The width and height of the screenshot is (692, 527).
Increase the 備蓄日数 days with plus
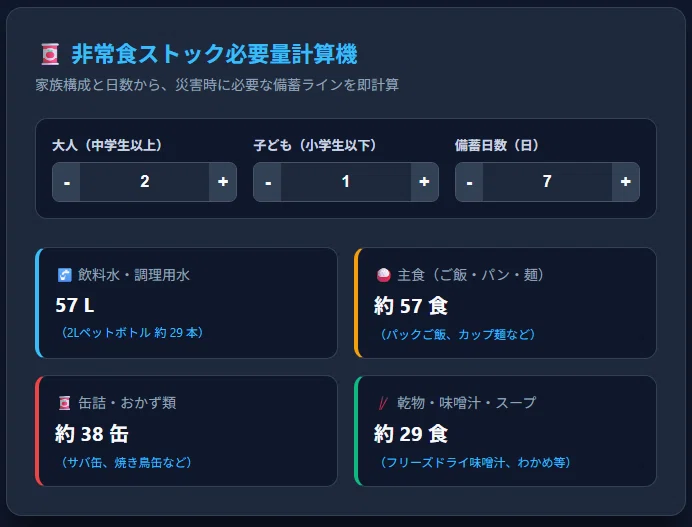tap(626, 182)
